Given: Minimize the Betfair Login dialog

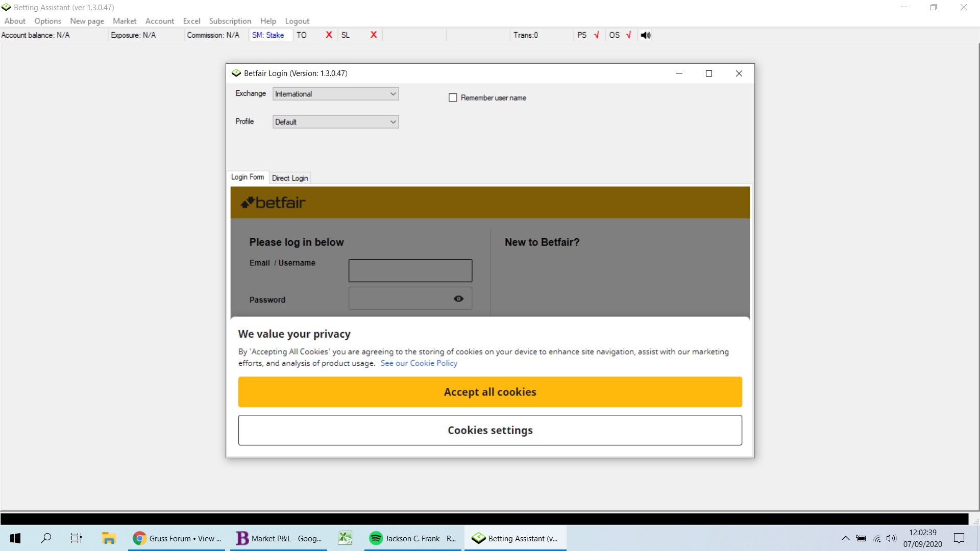Looking at the screenshot, I should 679,73.
